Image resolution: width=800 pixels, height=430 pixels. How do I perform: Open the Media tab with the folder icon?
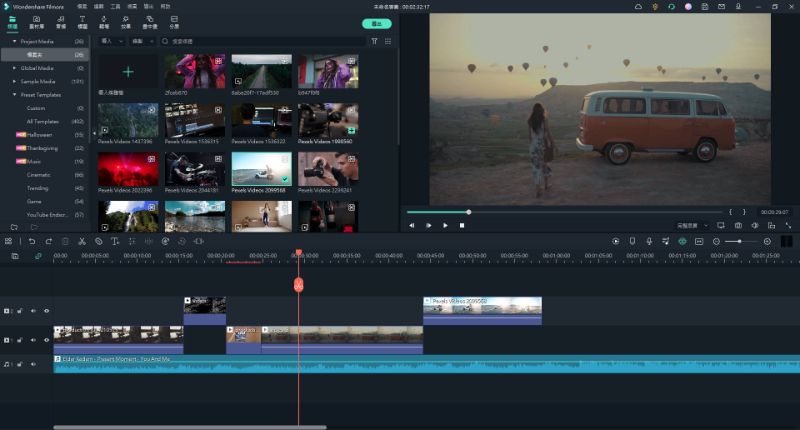tap(12, 22)
